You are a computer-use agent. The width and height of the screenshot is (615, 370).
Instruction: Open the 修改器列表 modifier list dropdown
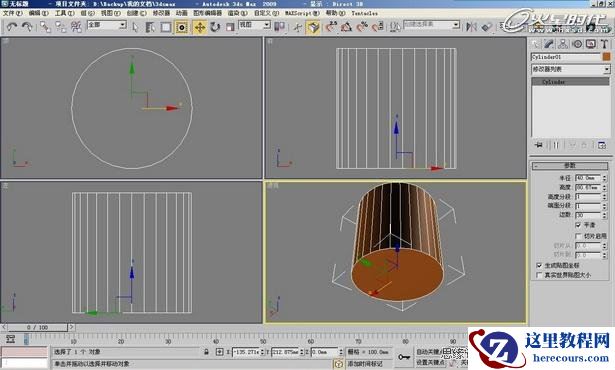pos(571,69)
